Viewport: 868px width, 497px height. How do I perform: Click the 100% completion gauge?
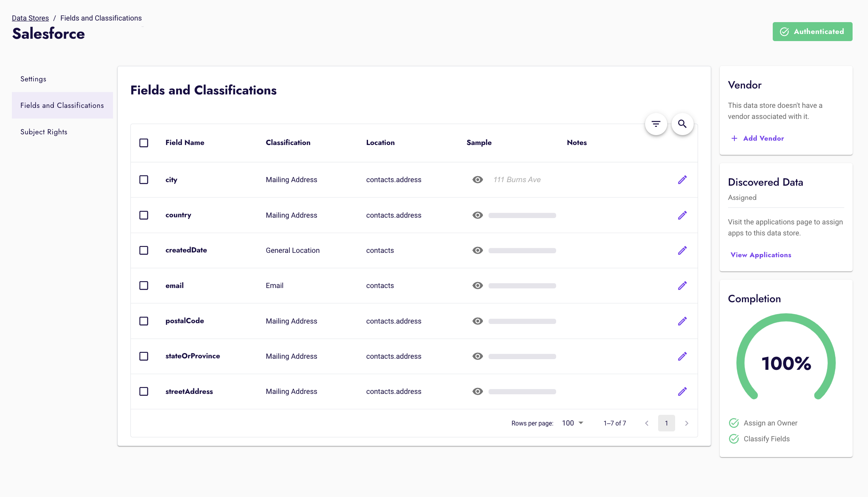(x=786, y=357)
